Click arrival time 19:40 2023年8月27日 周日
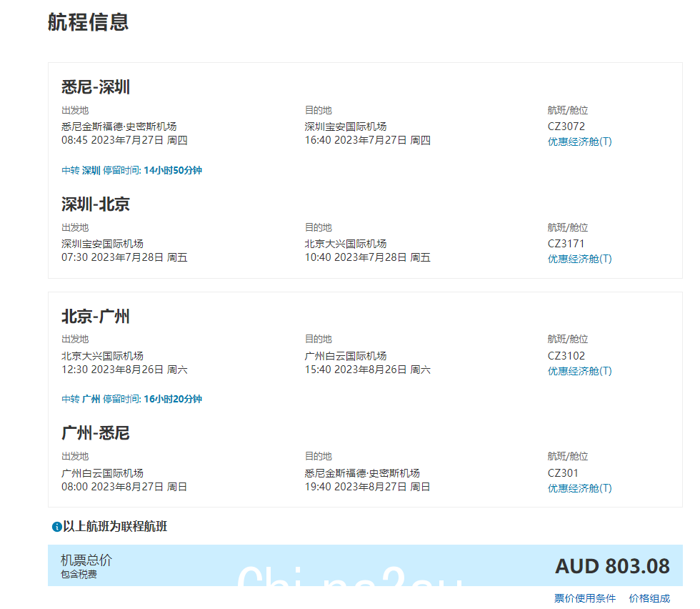700x609 pixels. coord(367,487)
